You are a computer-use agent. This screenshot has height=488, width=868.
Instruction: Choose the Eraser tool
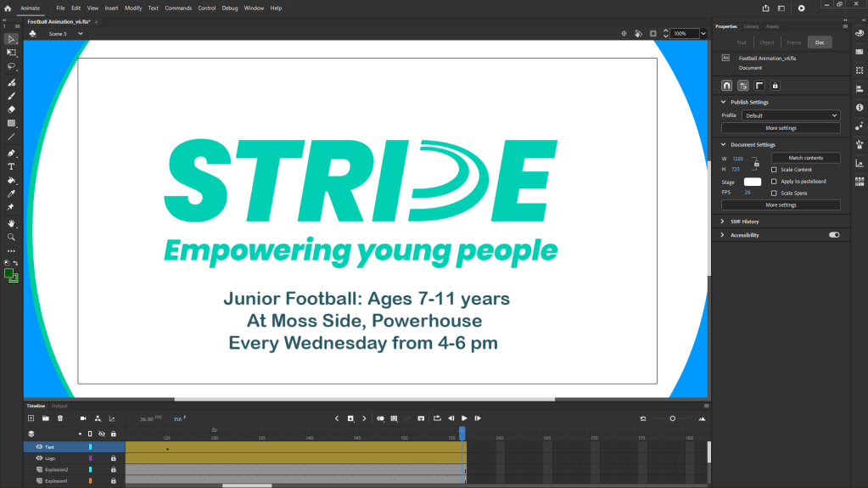[11, 109]
